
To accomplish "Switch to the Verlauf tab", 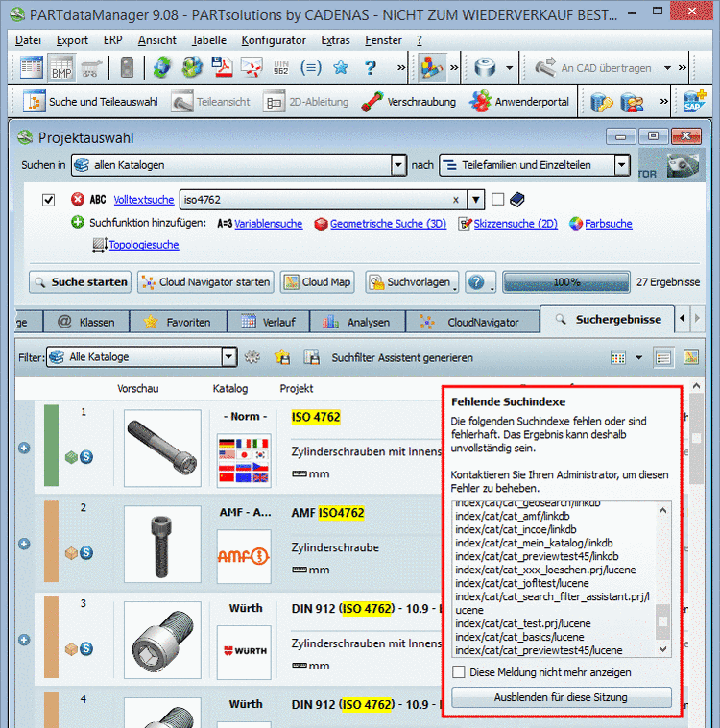I will pyautogui.click(x=269, y=322).
